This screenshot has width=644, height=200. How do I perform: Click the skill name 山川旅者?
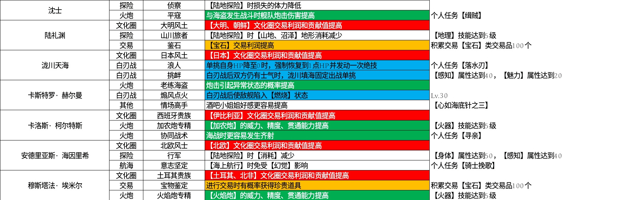click(174, 35)
